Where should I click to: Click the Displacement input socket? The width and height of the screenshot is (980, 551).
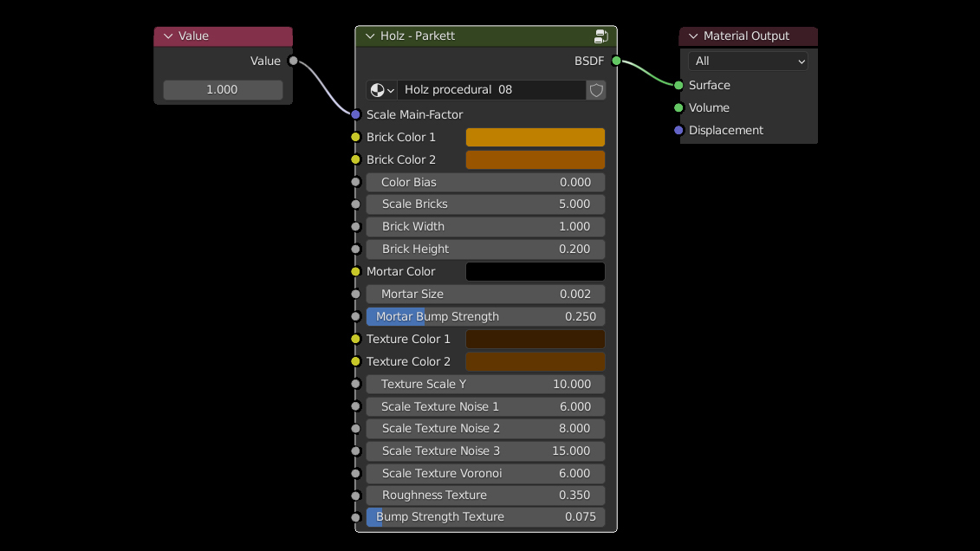coord(679,130)
